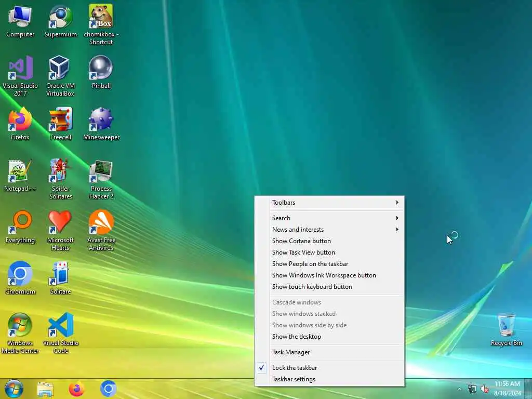The width and height of the screenshot is (532, 399).
Task: Open the muted volume tray icon
Action: [485, 389]
